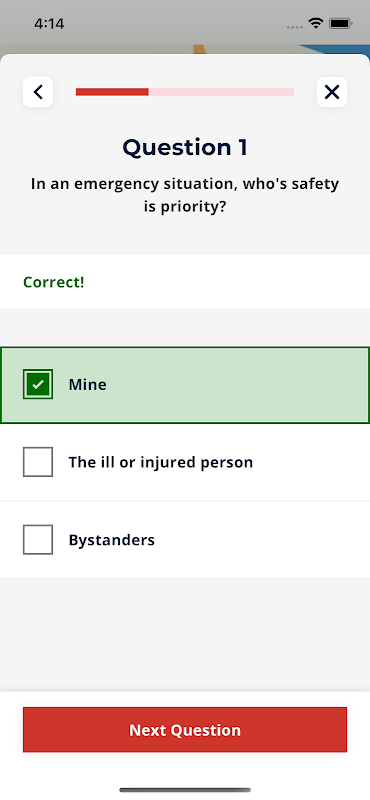Close the quiz with the X icon
370x800 pixels.
(332, 92)
